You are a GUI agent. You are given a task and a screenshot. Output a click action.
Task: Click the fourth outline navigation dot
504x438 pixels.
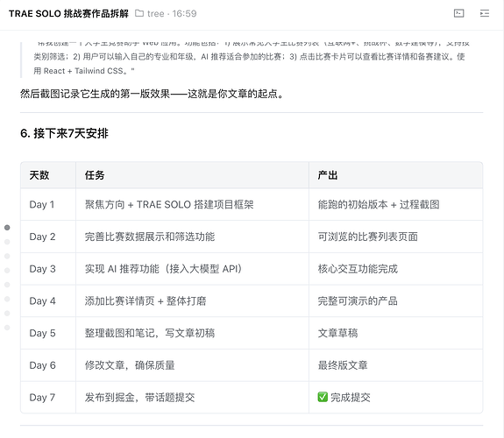click(7, 271)
